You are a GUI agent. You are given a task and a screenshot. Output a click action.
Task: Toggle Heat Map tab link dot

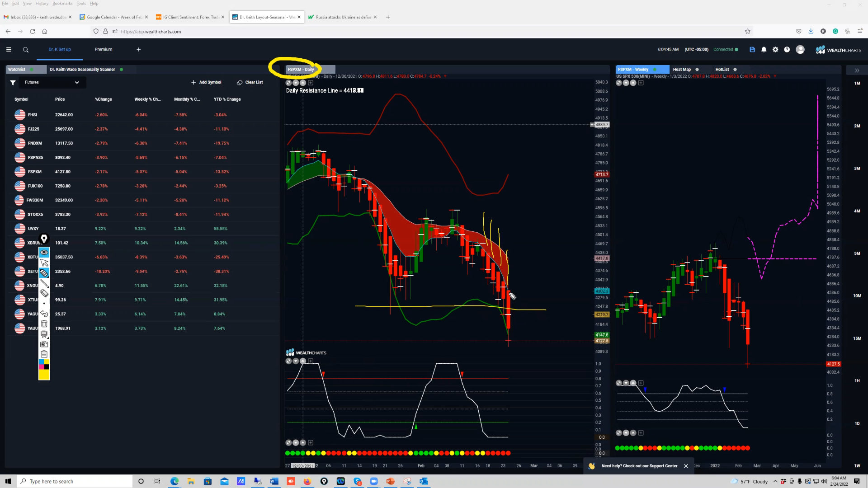(697, 70)
